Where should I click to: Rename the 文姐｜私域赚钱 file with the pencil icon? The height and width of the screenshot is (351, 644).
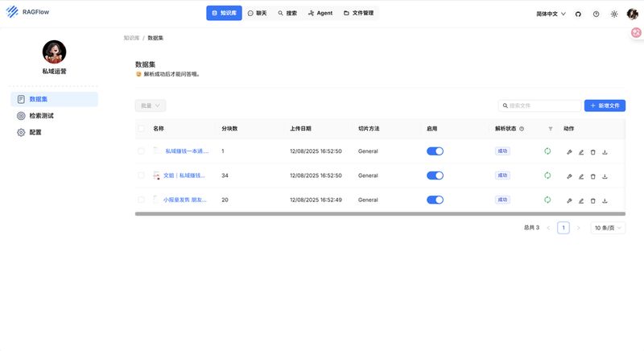[581, 176]
